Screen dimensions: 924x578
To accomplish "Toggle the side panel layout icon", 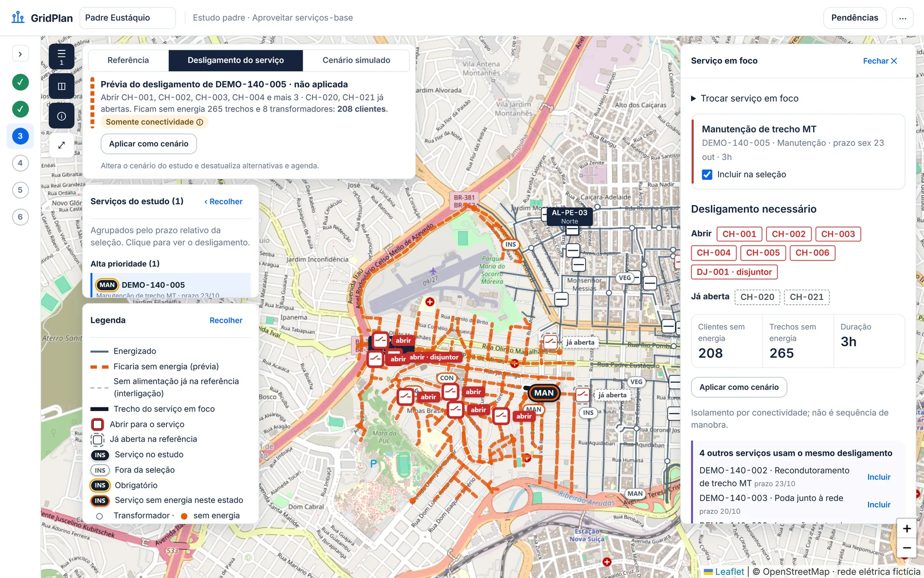I will coord(62,86).
